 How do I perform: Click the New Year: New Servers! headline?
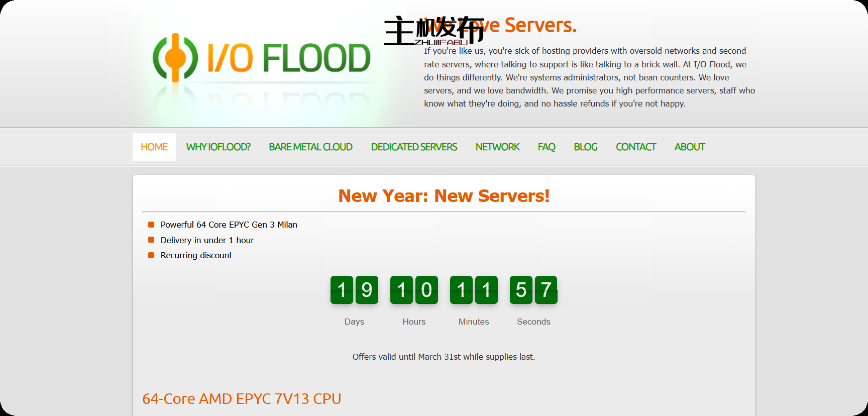coord(444,196)
